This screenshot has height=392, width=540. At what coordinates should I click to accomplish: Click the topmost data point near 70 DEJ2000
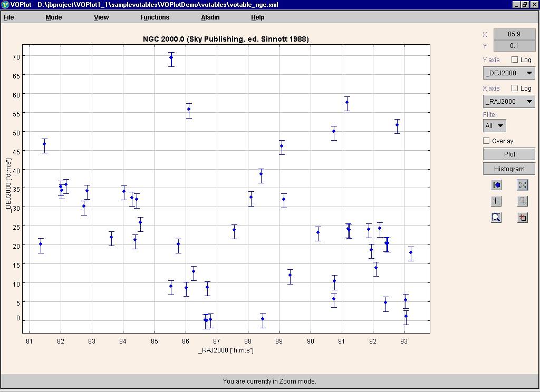(x=171, y=57)
